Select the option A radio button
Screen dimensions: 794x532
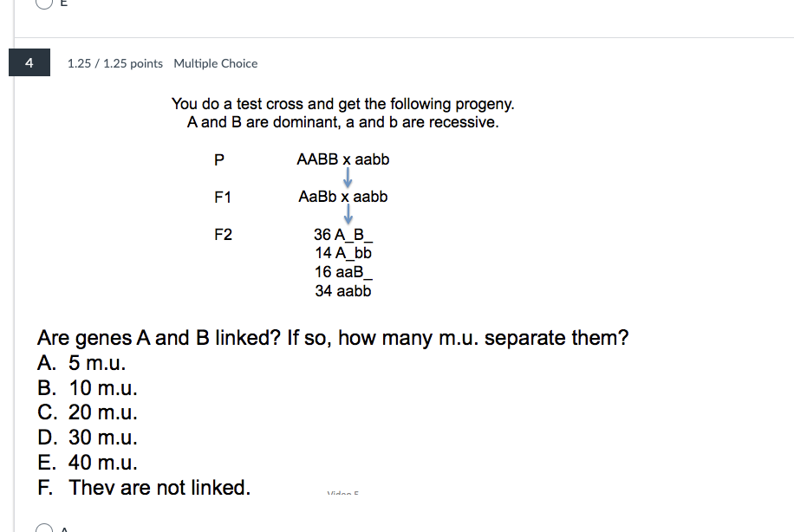(x=44, y=529)
